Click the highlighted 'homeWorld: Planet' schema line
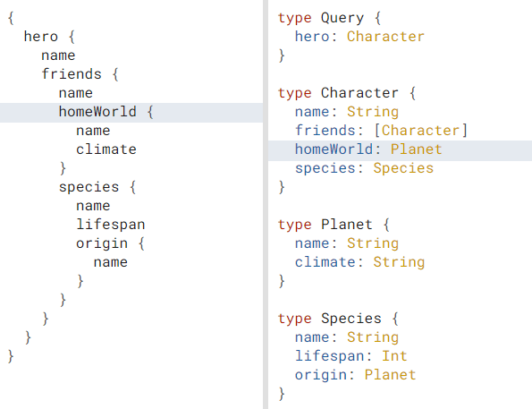The height and width of the screenshot is (409, 532). click(x=400, y=150)
